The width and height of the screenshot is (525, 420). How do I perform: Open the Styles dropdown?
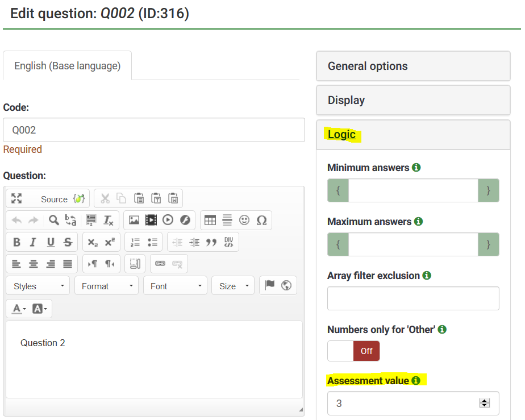point(37,286)
